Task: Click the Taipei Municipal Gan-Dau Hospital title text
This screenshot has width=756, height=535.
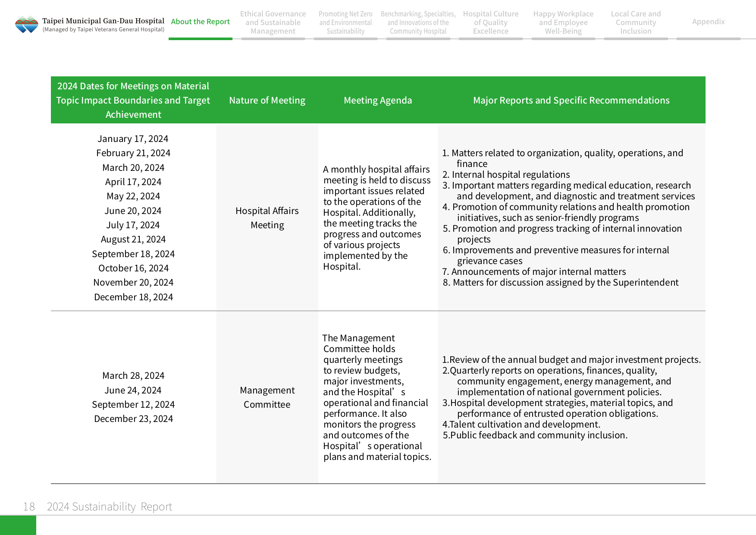Action: [x=103, y=21]
